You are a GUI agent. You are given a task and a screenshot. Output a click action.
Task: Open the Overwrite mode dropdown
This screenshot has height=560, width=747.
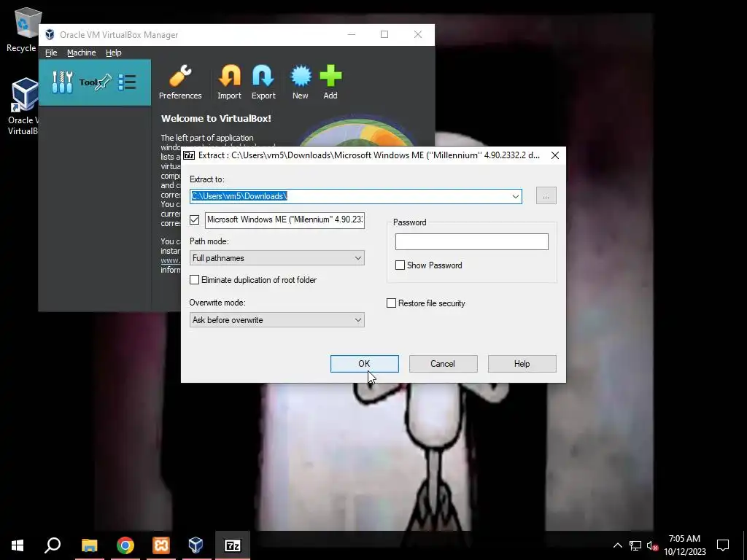pos(276,320)
